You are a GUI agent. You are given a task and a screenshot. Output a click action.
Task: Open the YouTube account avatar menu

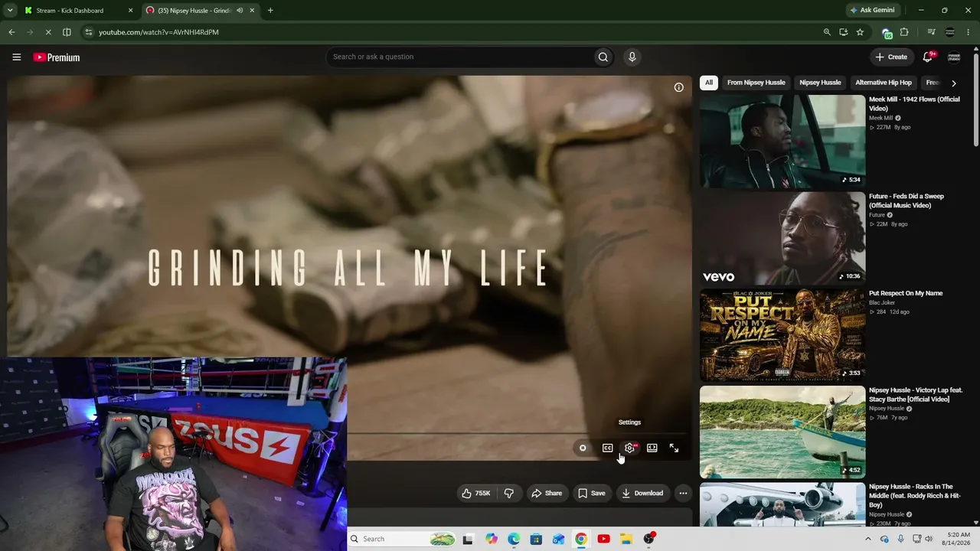(x=954, y=57)
